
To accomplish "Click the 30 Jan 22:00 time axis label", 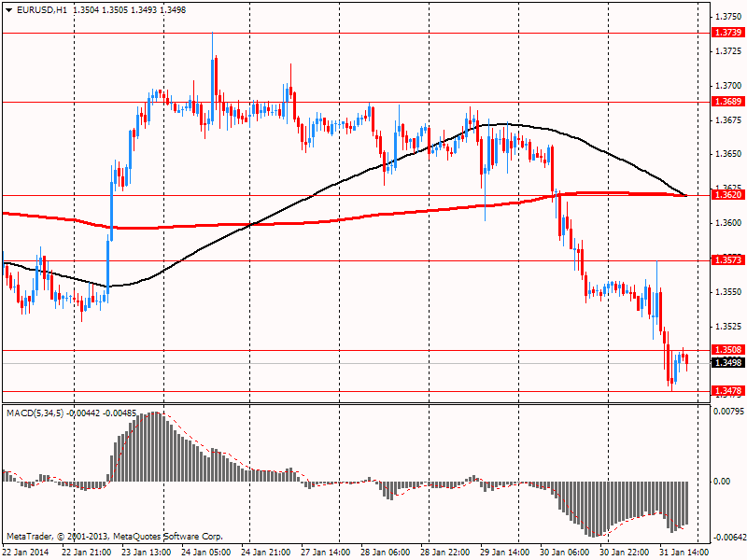I will click(625, 553).
